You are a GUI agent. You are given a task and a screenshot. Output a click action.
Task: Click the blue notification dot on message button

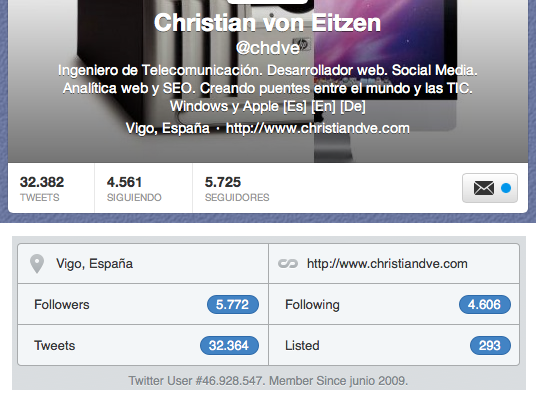click(506, 188)
